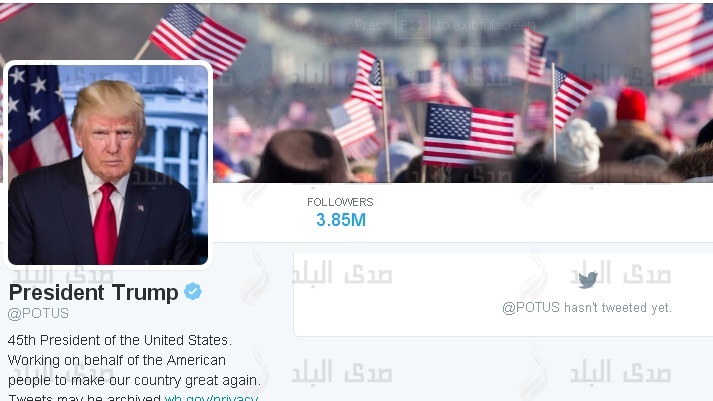Image resolution: width=713 pixels, height=401 pixels.
Task: Click the flag lapel pin in profile picture
Action: coord(141,208)
